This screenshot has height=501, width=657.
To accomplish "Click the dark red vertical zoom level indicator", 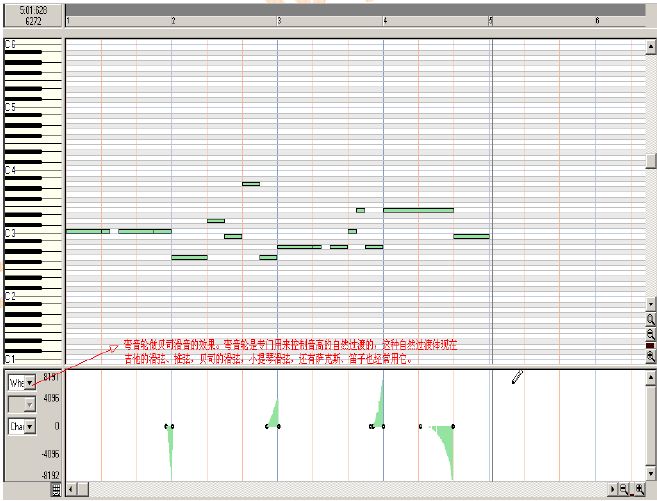I will click(x=650, y=346).
